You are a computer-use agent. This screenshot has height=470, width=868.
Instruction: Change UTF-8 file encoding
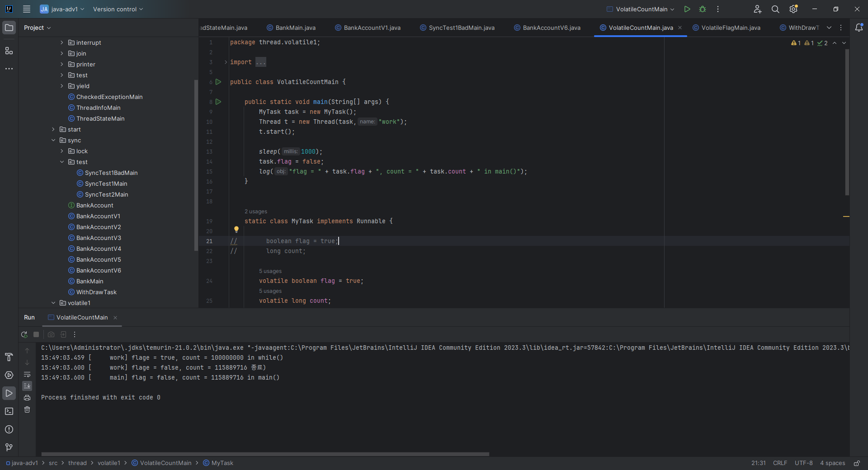[803, 463]
